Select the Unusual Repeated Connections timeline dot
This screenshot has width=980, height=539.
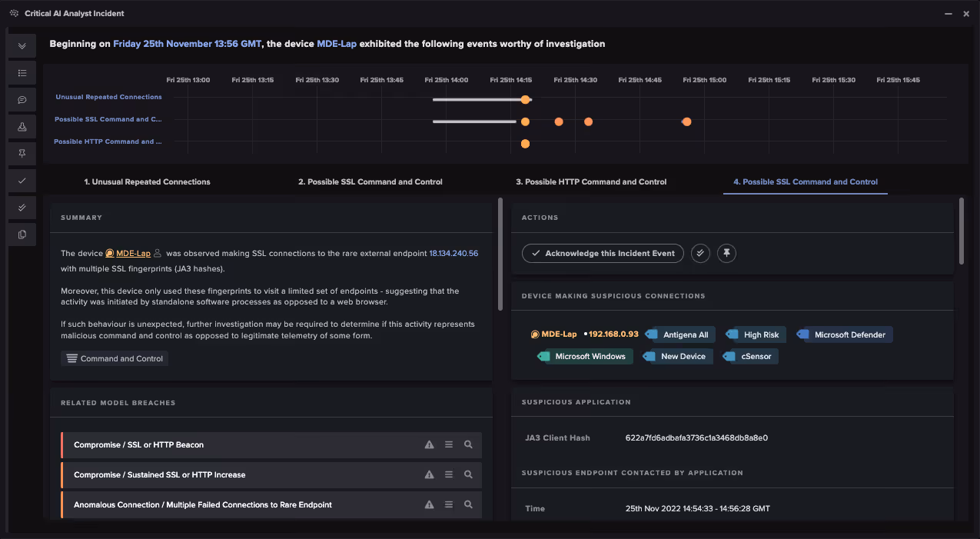(x=525, y=99)
